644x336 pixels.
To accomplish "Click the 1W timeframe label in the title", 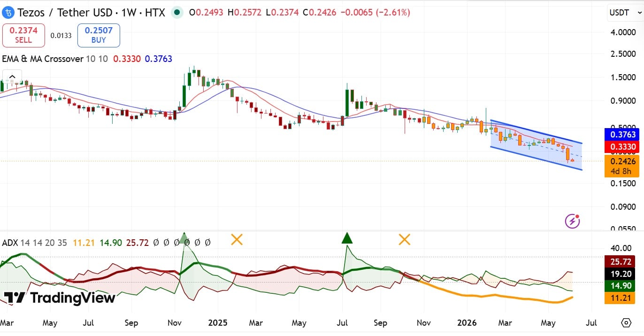I will pyautogui.click(x=129, y=13).
